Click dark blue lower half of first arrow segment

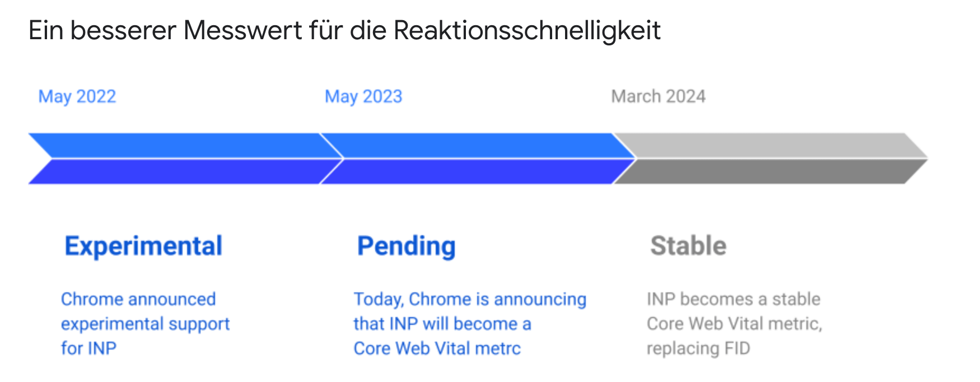point(179,171)
